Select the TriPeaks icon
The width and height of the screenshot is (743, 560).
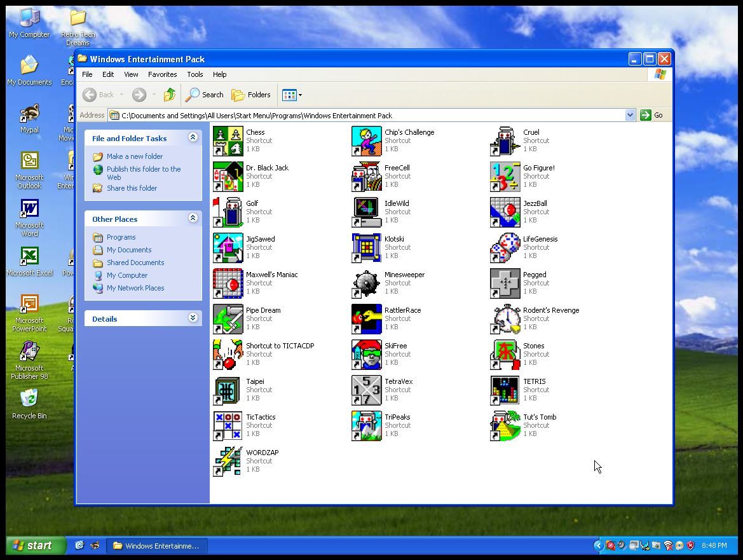(366, 425)
